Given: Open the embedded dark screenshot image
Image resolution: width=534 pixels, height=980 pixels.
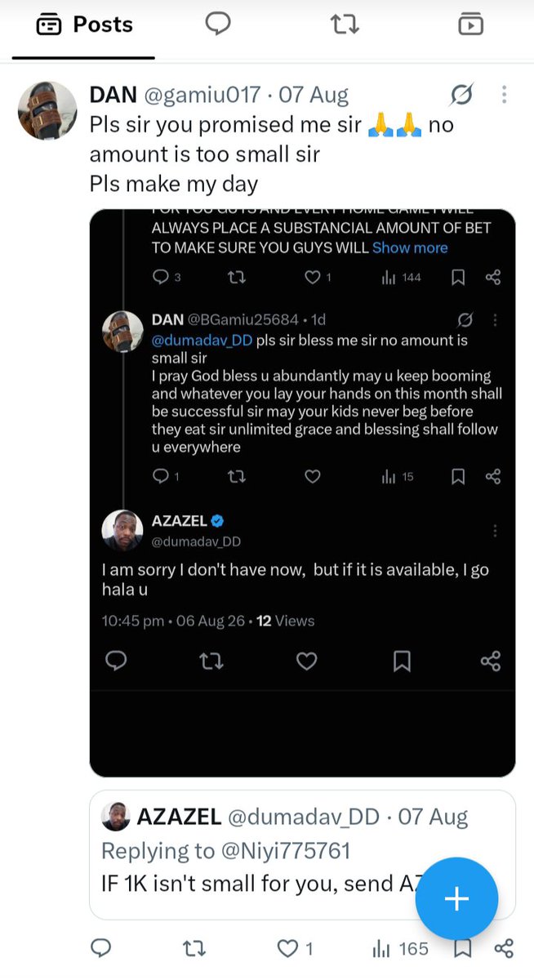Looking at the screenshot, I should pyautogui.click(x=302, y=492).
